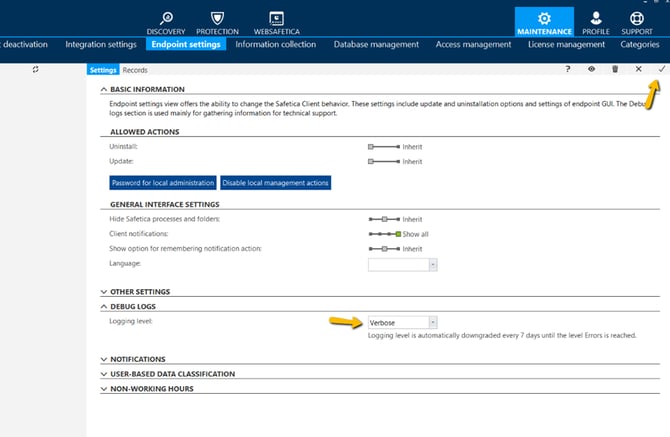Expand User-Based Data Classification section
The width and height of the screenshot is (670, 437).
(x=172, y=374)
